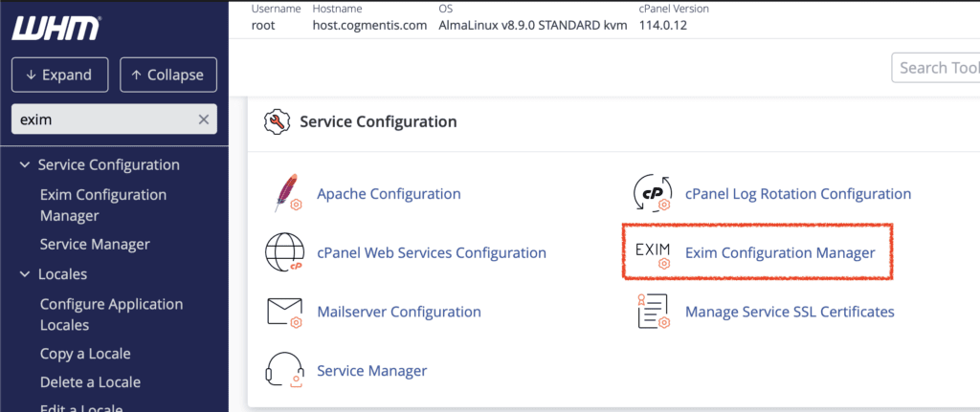This screenshot has height=412, width=980.
Task: Click the Service Configuration wrench header icon
Action: (278, 122)
